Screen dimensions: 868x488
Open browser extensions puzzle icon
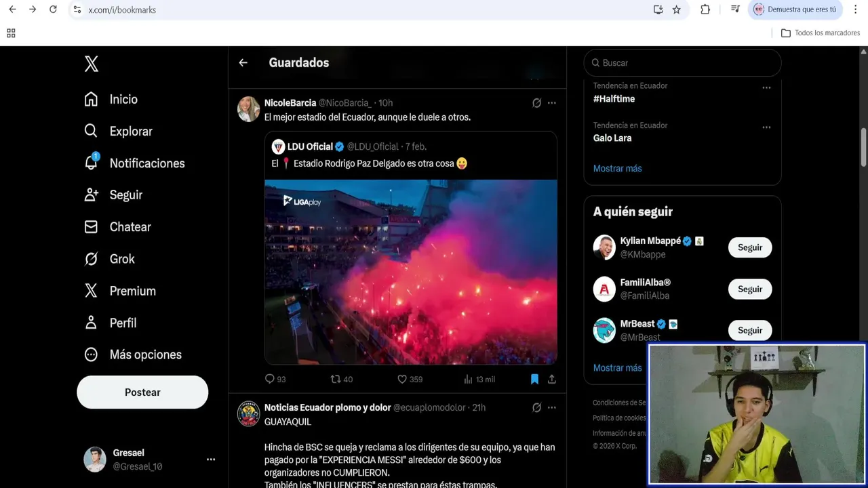point(705,9)
